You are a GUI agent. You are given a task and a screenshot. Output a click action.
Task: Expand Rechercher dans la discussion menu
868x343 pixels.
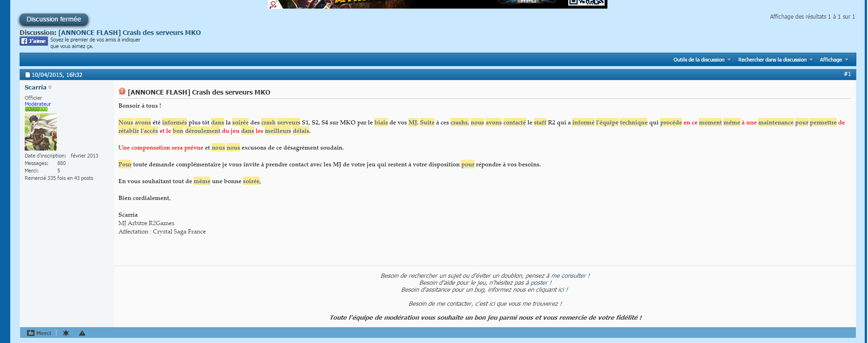775,60
